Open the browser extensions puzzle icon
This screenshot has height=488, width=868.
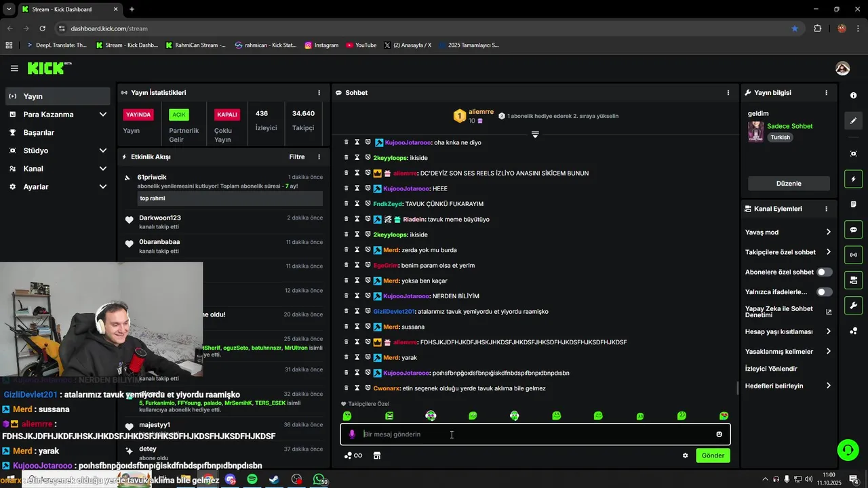coord(817,28)
